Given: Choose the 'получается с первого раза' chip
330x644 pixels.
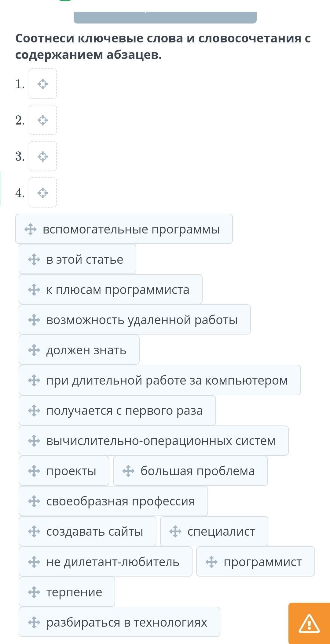Looking at the screenshot, I should [117, 410].
